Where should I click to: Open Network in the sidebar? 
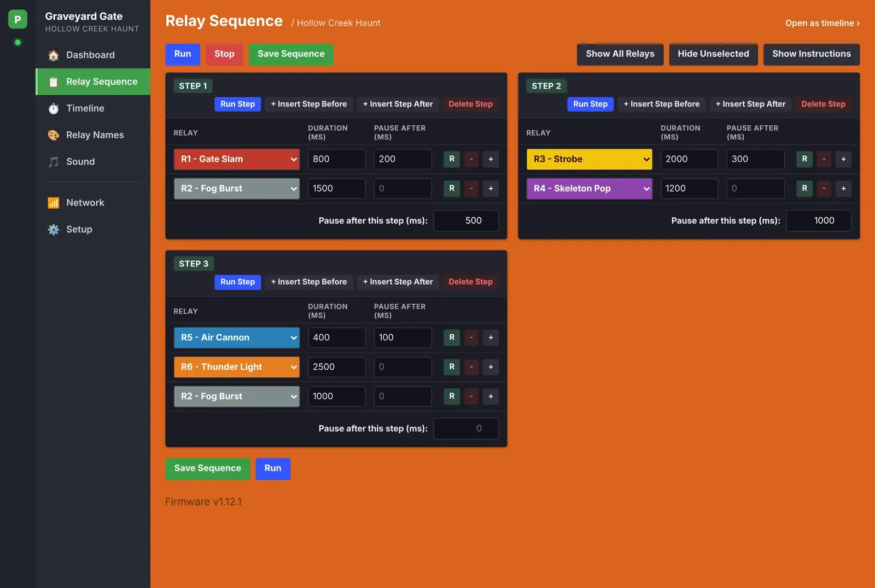(x=93, y=203)
